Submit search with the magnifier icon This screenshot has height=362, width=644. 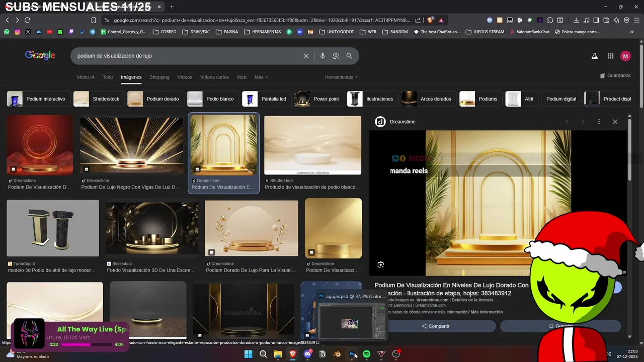(349, 56)
